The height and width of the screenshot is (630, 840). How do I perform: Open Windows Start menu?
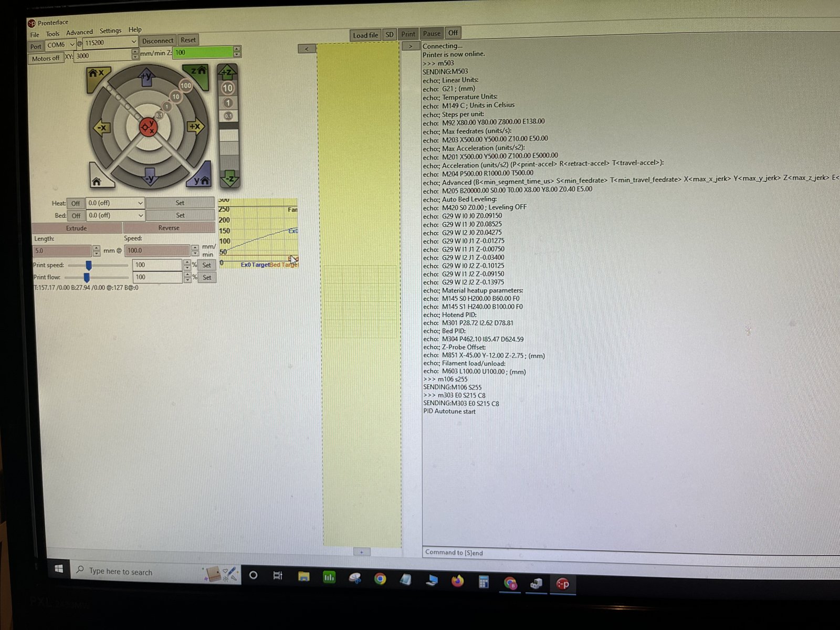59,569
